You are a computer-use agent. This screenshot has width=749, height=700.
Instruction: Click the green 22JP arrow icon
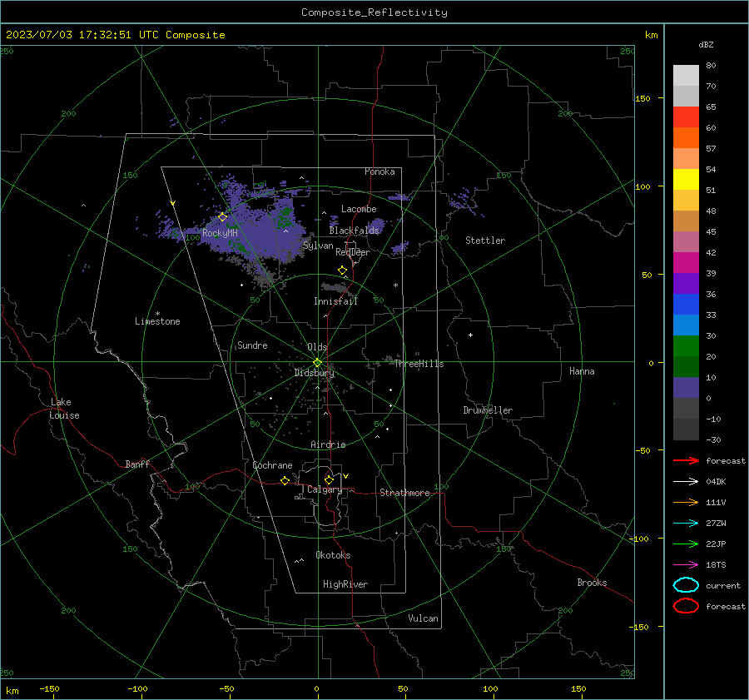click(x=686, y=544)
